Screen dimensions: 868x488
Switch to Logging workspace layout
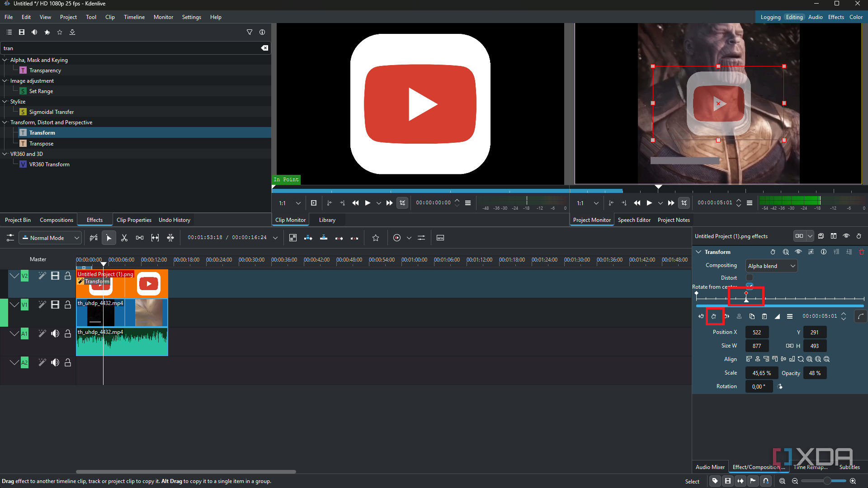tap(770, 17)
